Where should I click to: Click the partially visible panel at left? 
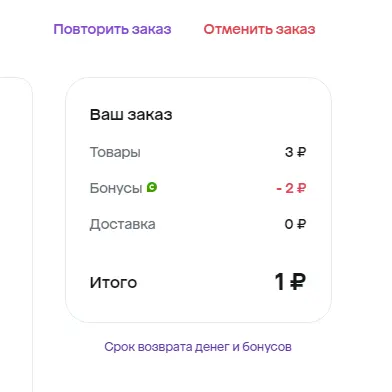click(16, 235)
